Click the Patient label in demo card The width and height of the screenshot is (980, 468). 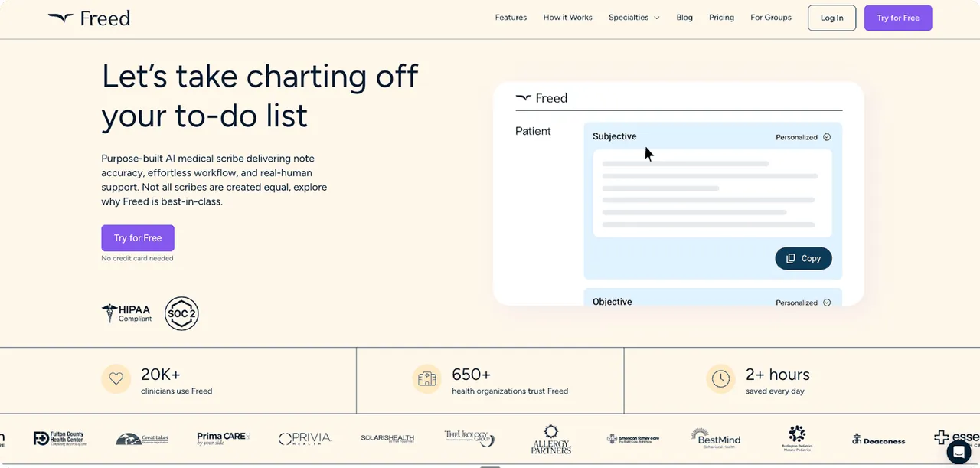[533, 131]
